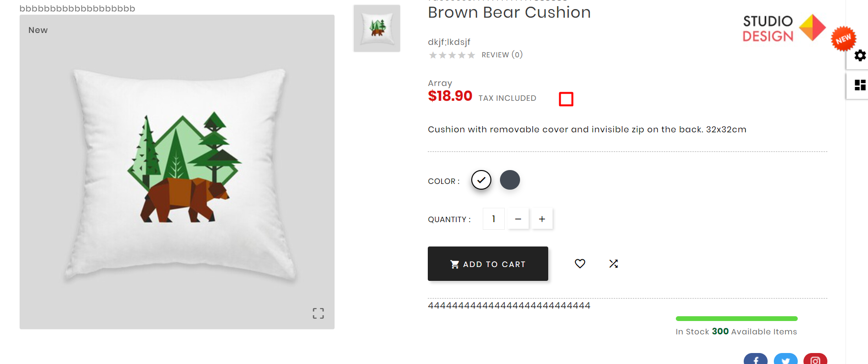Decrease quantity with the minus button

pos(518,219)
